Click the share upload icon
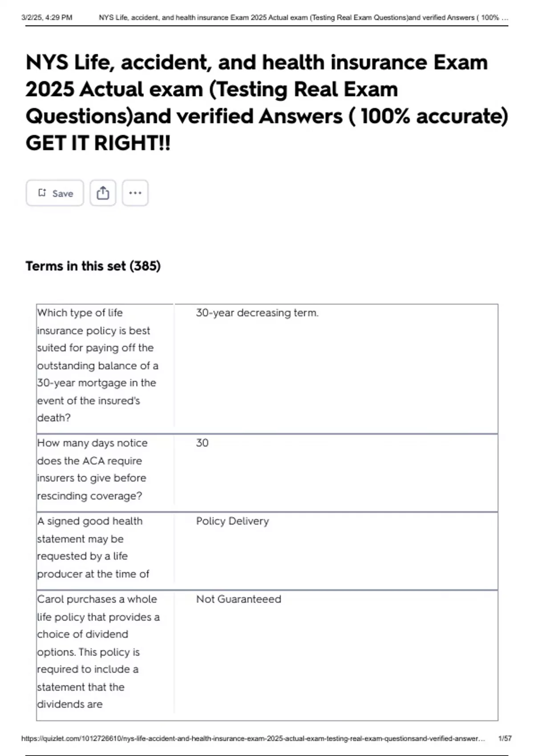Viewport: 534px width, 756px height. (103, 193)
